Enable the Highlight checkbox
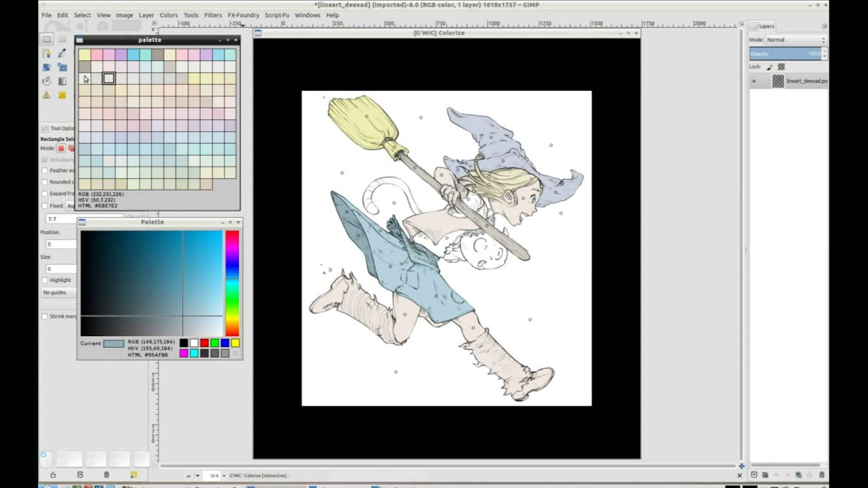 [x=45, y=280]
